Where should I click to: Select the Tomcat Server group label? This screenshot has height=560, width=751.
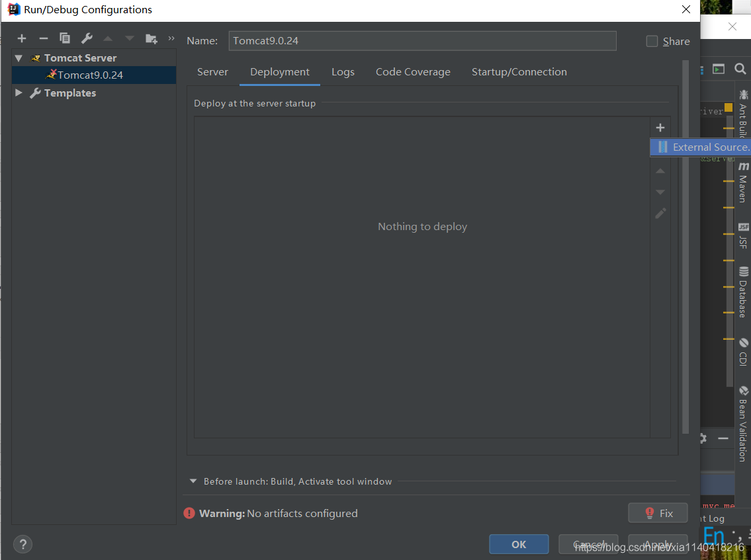[81, 58]
